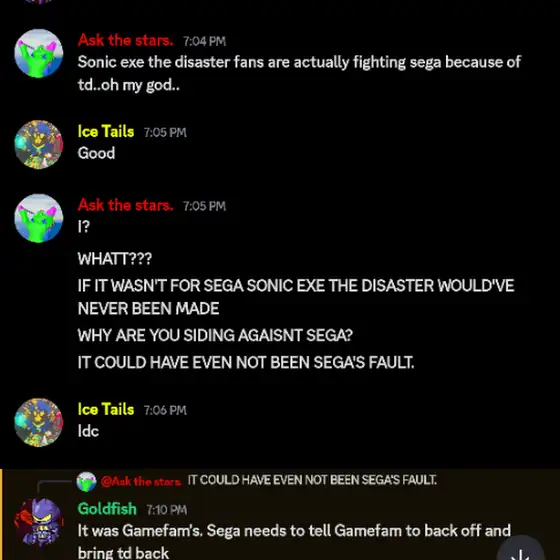
Task: Select Goldfish's message about Gamefam
Action: pyautogui.click(x=294, y=542)
